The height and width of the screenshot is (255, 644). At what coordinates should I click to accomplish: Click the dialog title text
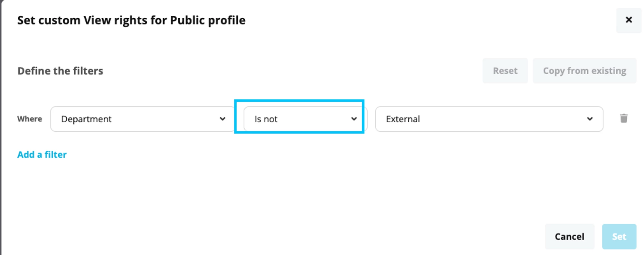point(131,20)
